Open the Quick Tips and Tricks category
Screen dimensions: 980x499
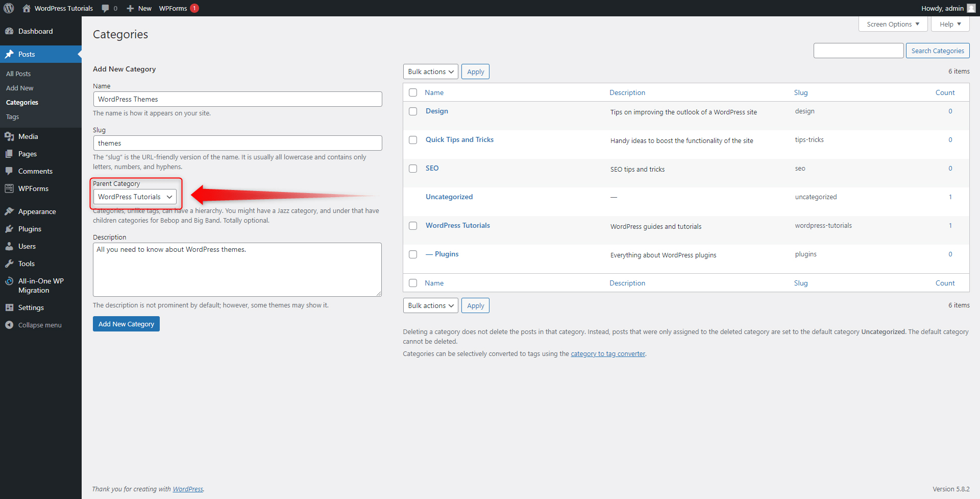[459, 139]
